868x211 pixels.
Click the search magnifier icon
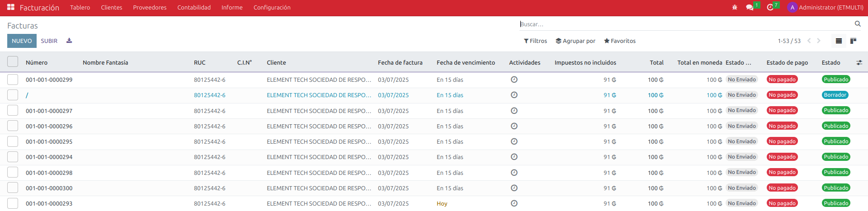coord(858,24)
